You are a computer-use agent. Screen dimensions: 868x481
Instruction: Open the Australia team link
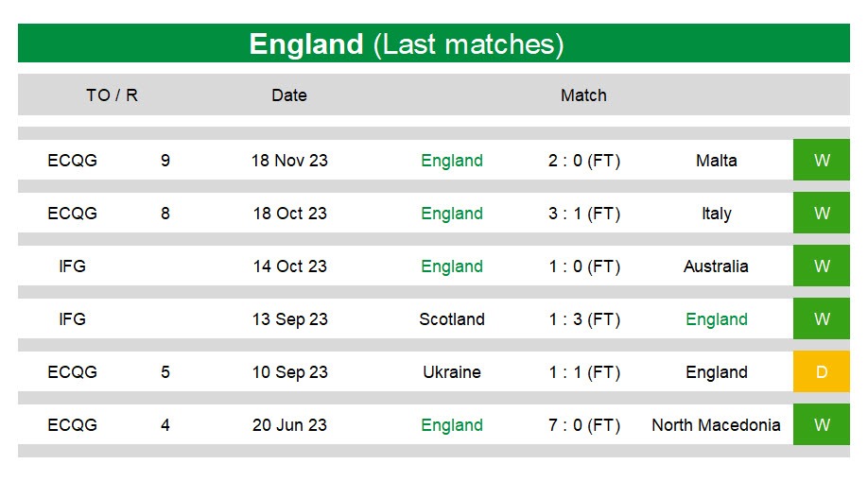[716, 266]
